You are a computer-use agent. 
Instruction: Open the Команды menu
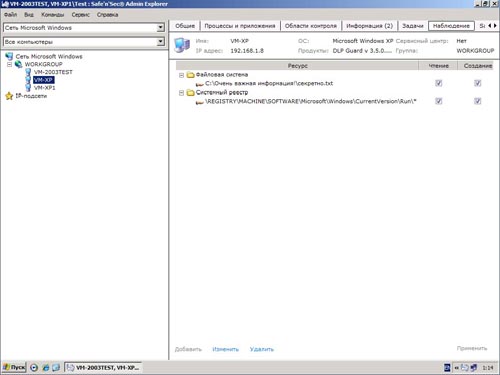click(52, 15)
